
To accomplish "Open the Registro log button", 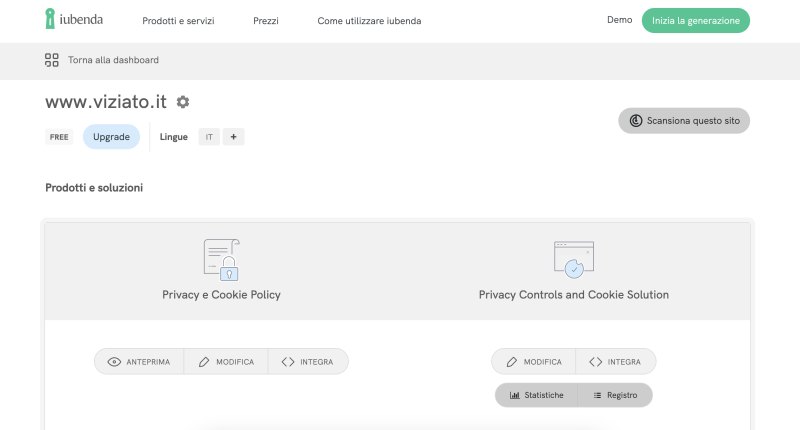I will click(615, 395).
